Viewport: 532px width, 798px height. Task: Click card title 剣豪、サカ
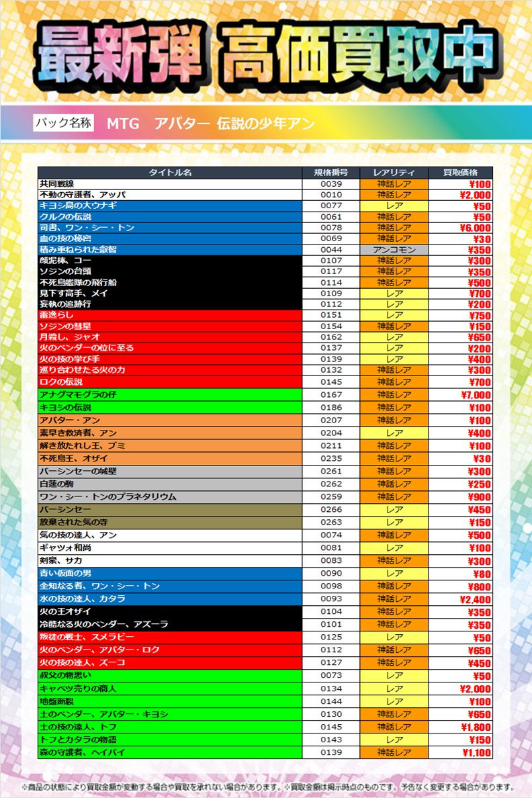[x=61, y=560]
